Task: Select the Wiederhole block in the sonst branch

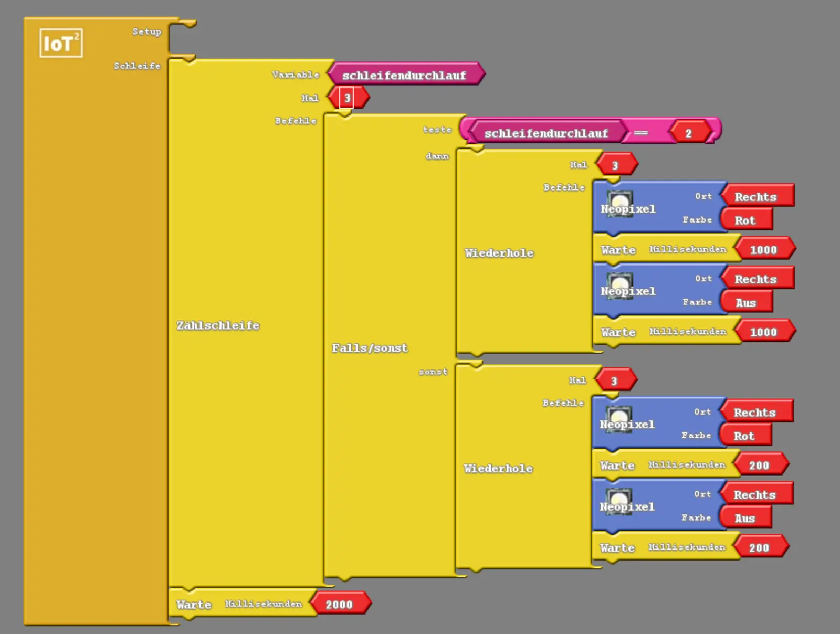Action: pos(498,469)
